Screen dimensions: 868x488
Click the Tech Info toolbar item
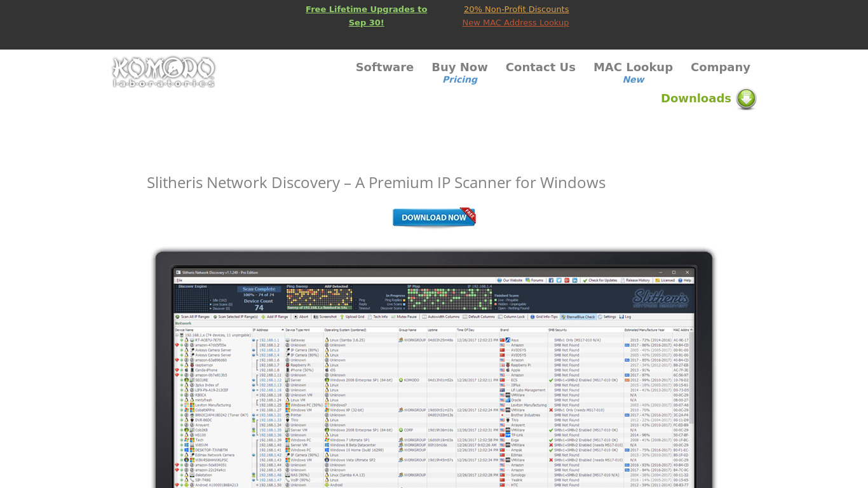[378, 316]
